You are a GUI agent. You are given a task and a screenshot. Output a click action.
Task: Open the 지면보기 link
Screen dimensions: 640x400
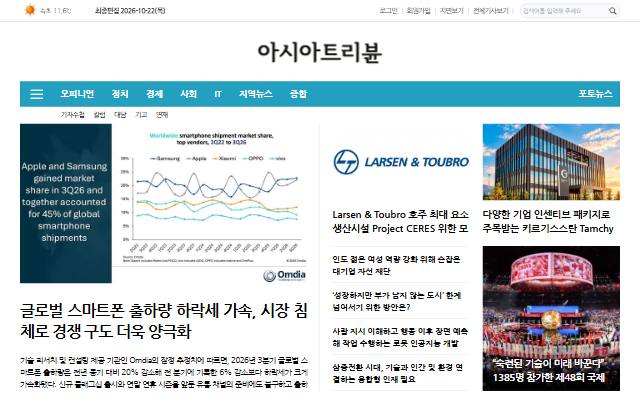(x=451, y=11)
